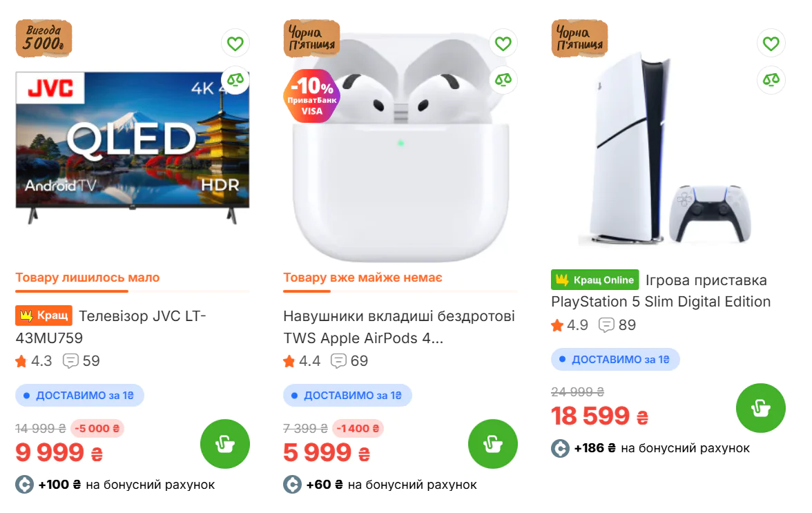This screenshot has width=812, height=513.
Task: Add the JVC TV to wishlist via heart icon
Action: 235,43
